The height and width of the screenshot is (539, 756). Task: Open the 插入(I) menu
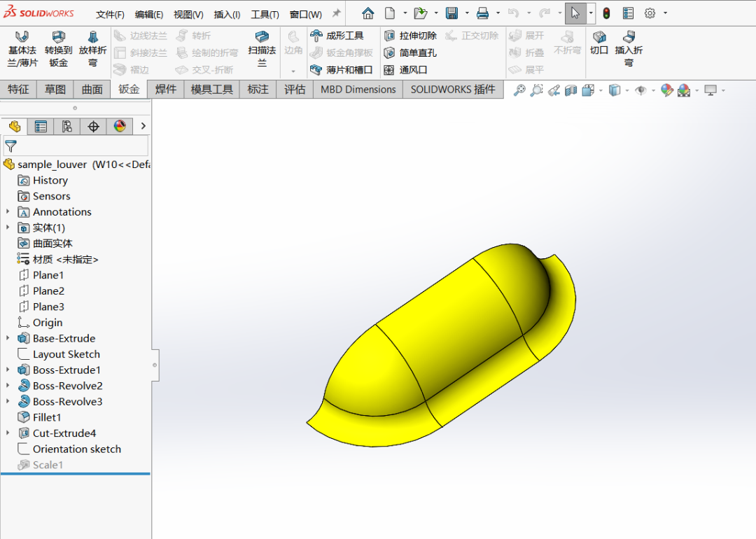tap(227, 15)
